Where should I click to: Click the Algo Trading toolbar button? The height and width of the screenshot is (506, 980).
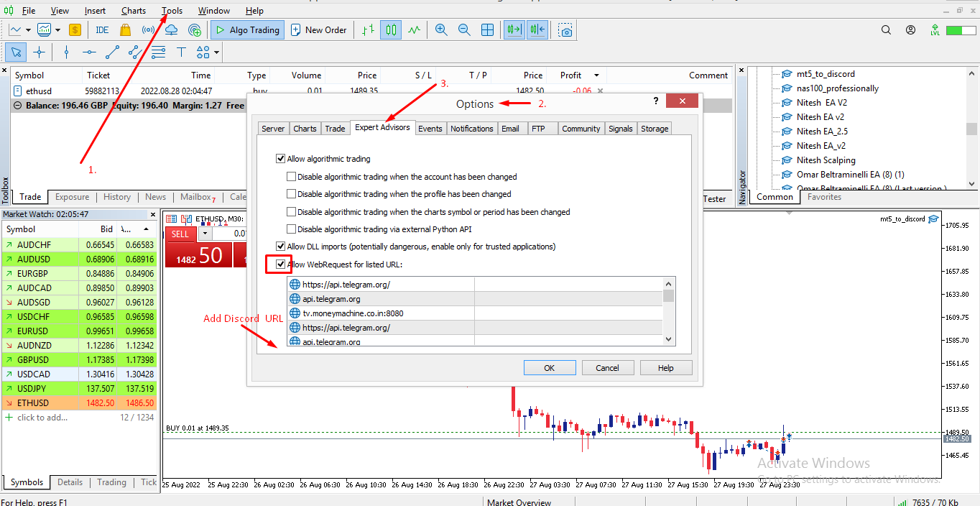[247, 30]
